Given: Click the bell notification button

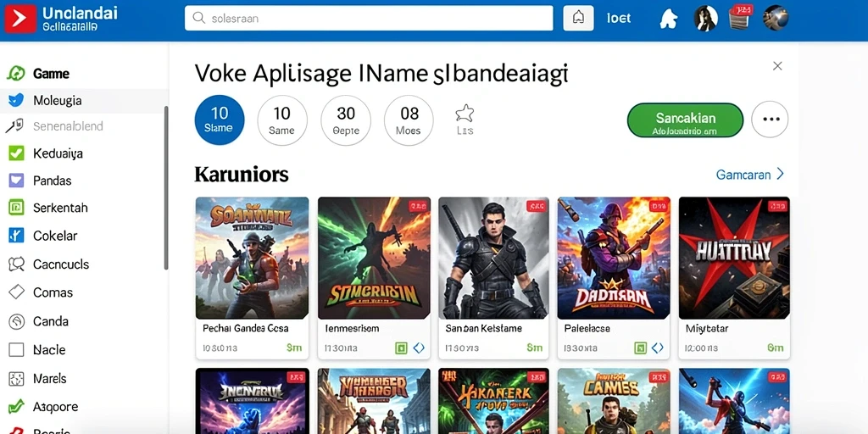Looking at the screenshot, I should pos(578,19).
